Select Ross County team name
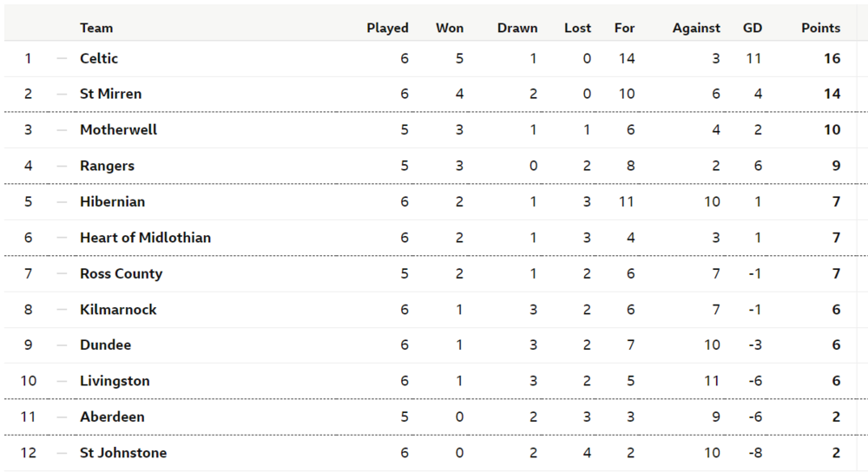Screen dimensions: 868x472 coord(122,273)
